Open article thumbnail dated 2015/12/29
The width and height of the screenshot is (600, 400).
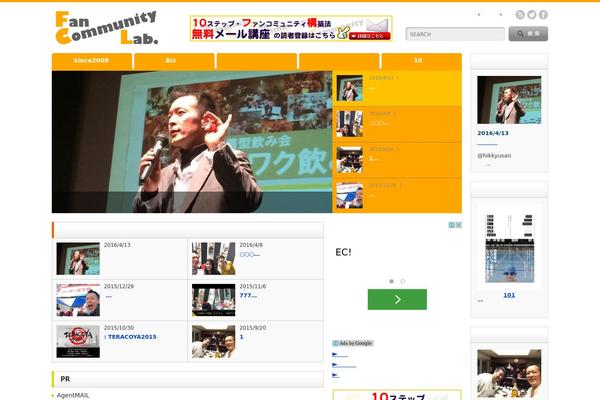(78, 300)
